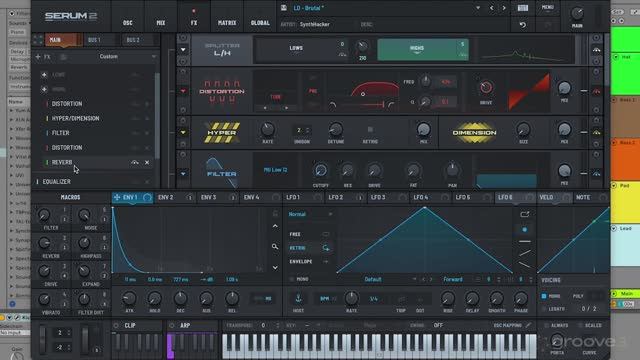Click the undo arrow icon in header
The height and width of the screenshot is (360, 640).
pyautogui.click(x=522, y=25)
